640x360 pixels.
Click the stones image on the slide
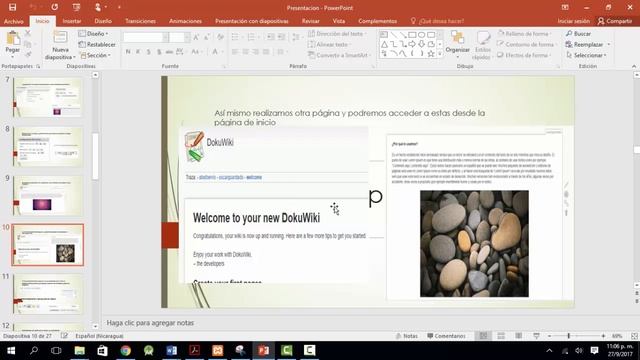pos(474,244)
